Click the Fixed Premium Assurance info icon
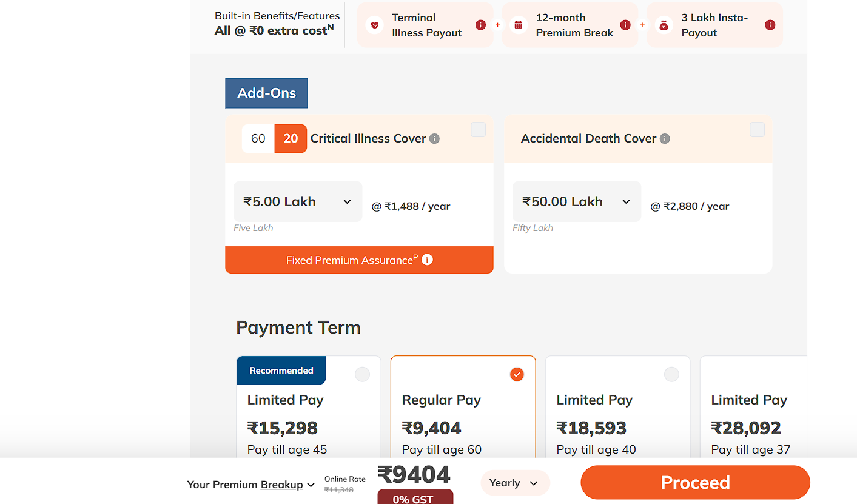Viewport: 857px width, 504px height. pos(427,259)
